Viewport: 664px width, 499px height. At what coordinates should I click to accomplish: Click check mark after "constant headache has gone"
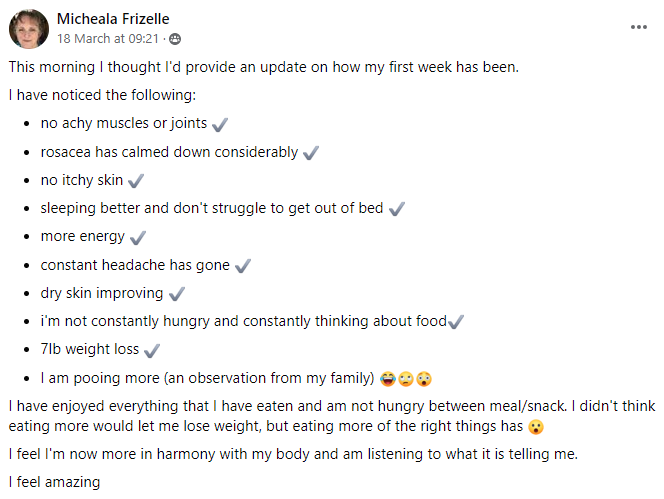[242, 266]
